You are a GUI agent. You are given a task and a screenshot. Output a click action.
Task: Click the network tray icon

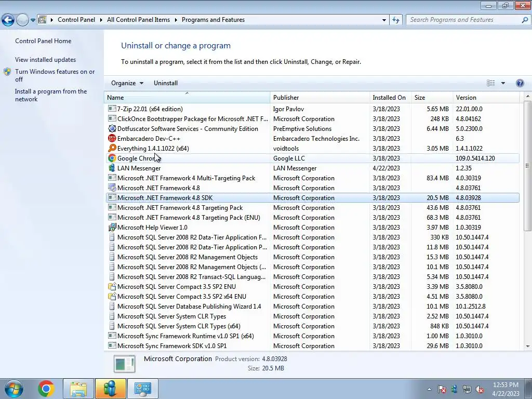(x=467, y=390)
